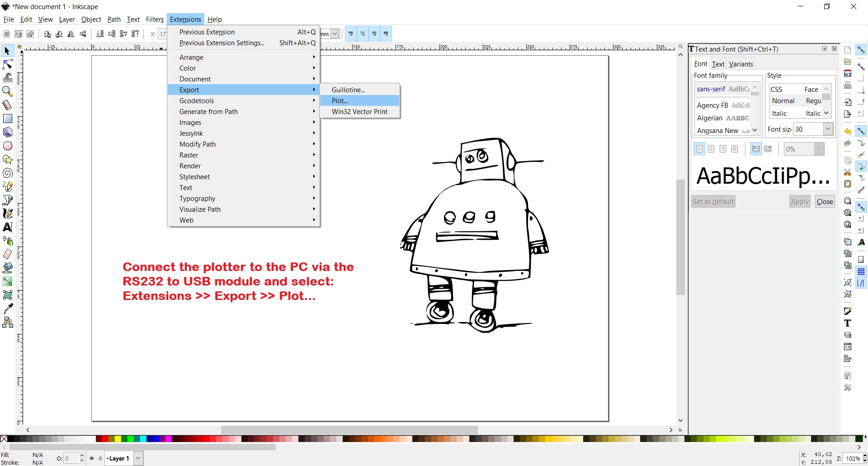
Task: Switch to the Variants tab
Action: click(741, 64)
